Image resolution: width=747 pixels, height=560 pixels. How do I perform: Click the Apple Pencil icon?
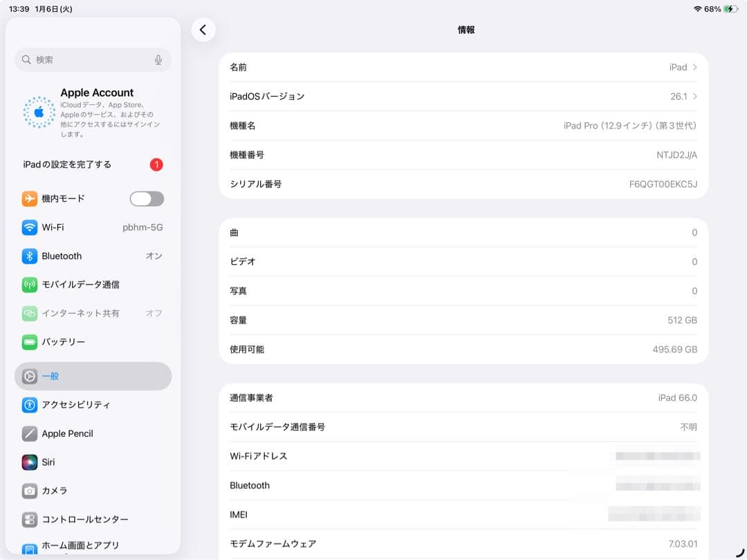click(x=29, y=433)
